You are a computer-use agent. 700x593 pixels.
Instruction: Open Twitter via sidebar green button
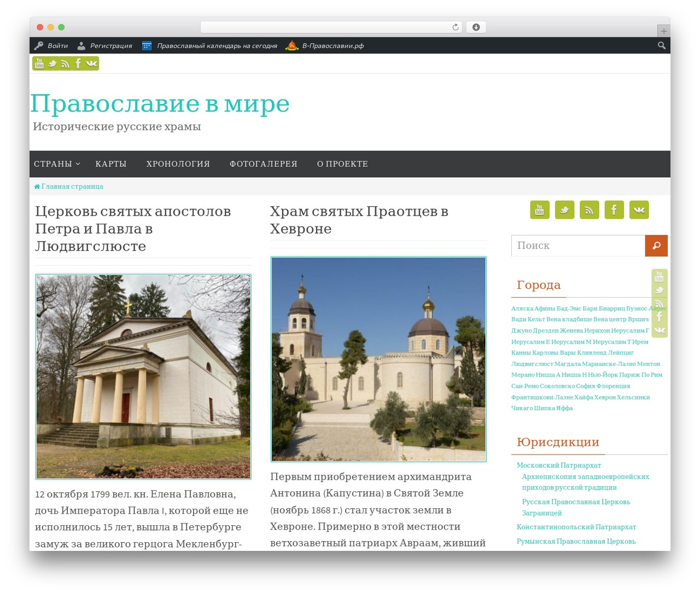coord(564,210)
